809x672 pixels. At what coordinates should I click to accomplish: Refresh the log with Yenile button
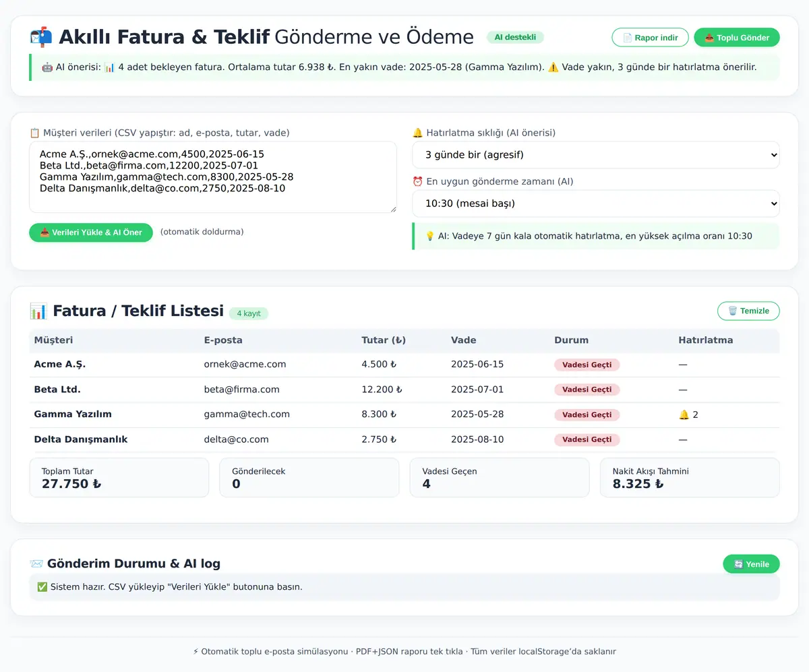[751, 564]
